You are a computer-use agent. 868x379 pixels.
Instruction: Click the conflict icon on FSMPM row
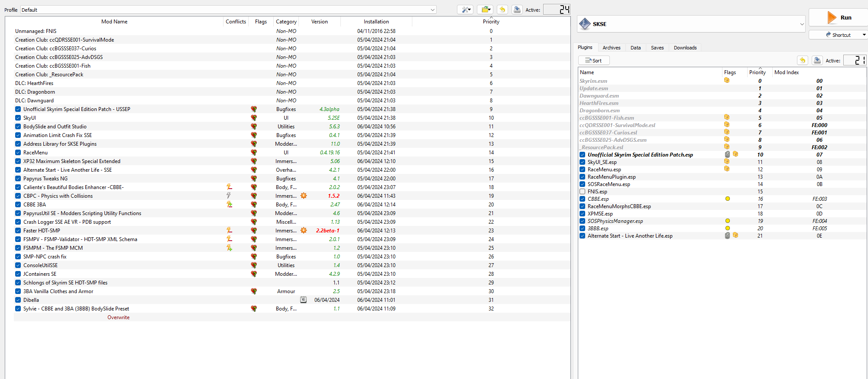pyautogui.click(x=229, y=248)
